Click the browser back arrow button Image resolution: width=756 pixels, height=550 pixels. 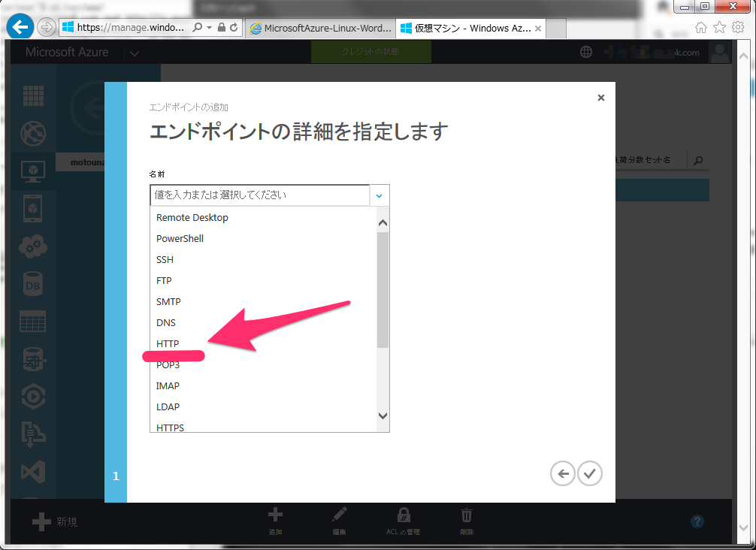(x=20, y=27)
